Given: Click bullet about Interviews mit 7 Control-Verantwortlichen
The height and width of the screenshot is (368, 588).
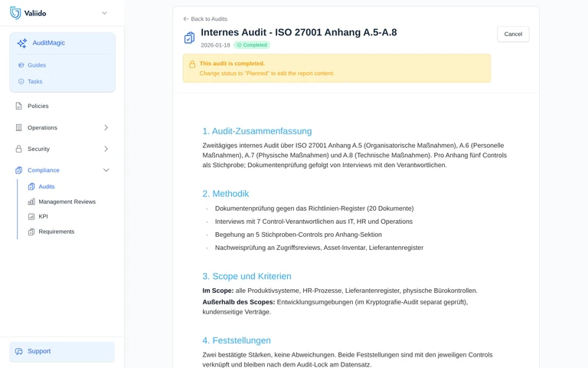Looking at the screenshot, I should pos(313,222).
